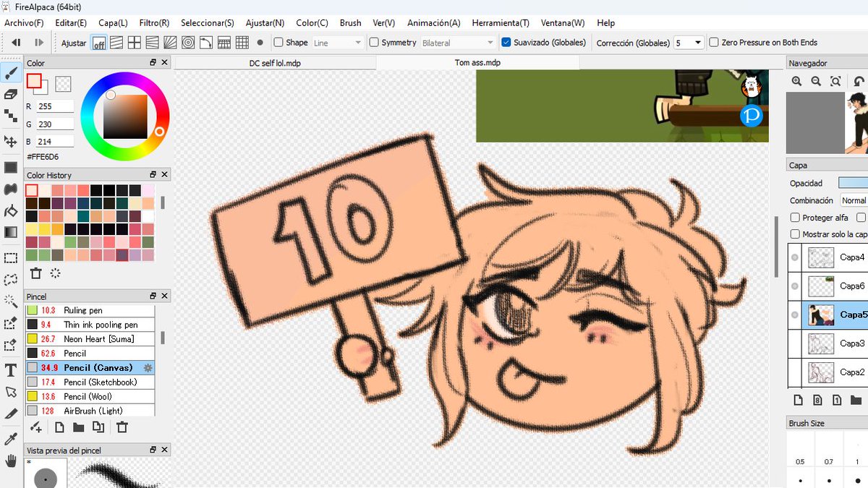The width and height of the screenshot is (868, 488).
Task: Select the Move tool
Action: click(11, 141)
